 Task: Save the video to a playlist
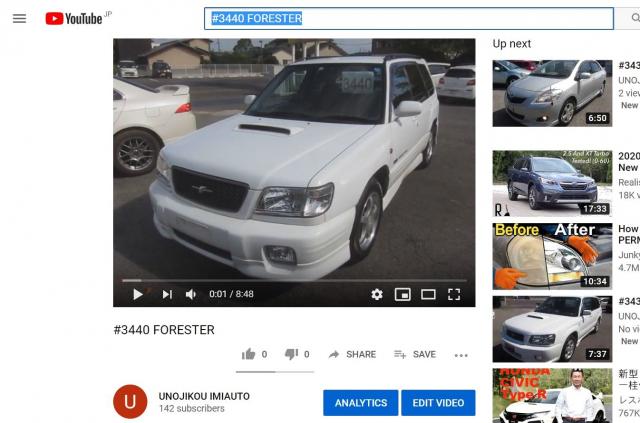(415, 354)
